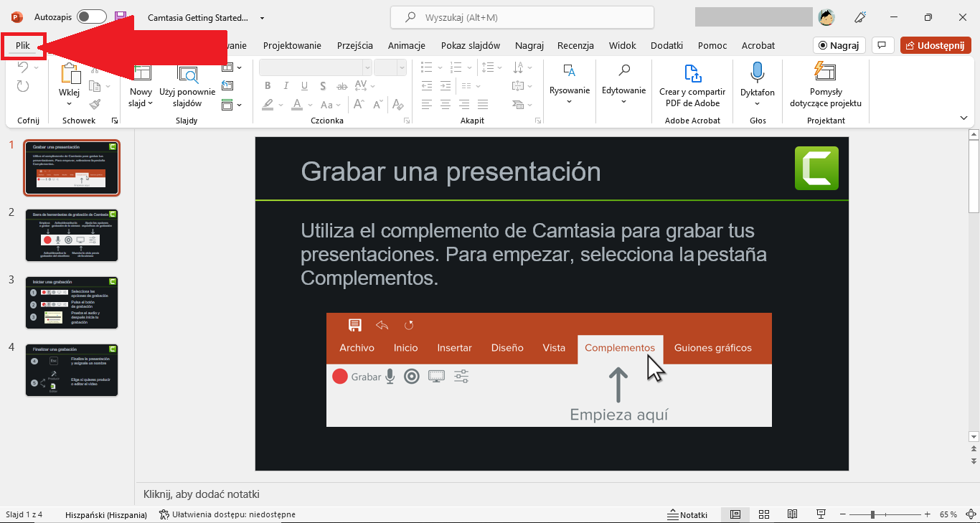
Task: Open the Pokaz slajdów tab
Action: click(x=471, y=45)
